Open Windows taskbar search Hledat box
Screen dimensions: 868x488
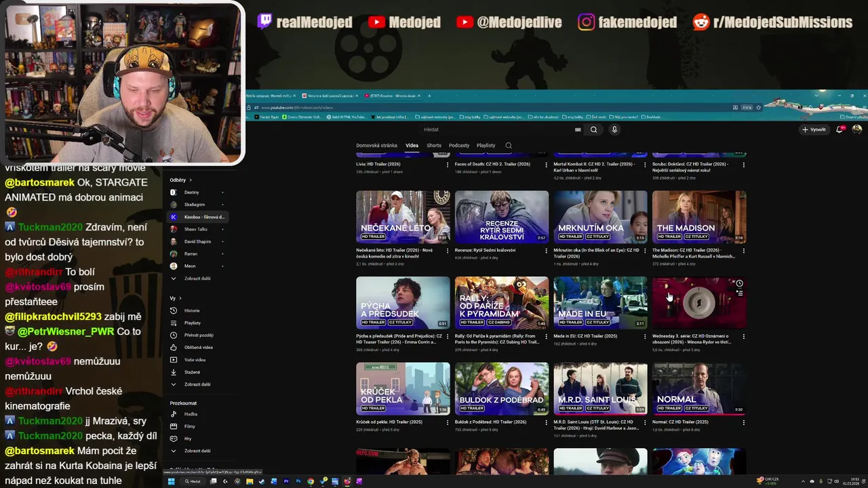tap(193, 481)
